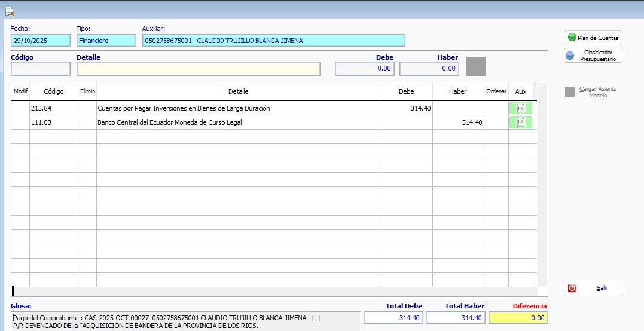Viewport: 644px width, 331px height.
Task: Open the Aux document icon for account 111.03
Action: click(520, 122)
